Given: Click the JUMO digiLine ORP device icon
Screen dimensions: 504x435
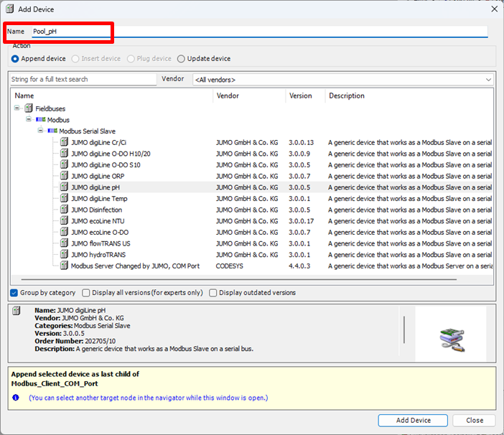Looking at the screenshot, I should coord(65,175).
